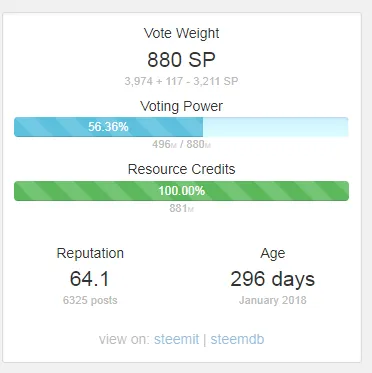Click the Age heading
The image size is (372, 373).
click(x=273, y=254)
